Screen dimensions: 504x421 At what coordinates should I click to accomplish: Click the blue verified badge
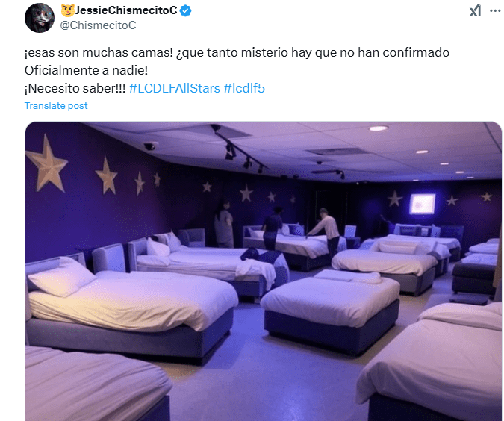point(185,11)
